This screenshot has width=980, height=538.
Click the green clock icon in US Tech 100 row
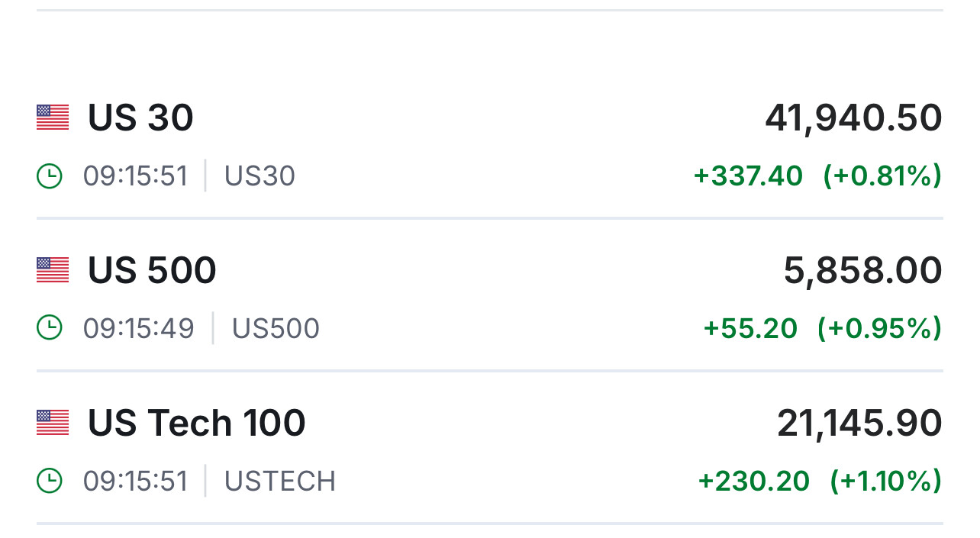[50, 481]
